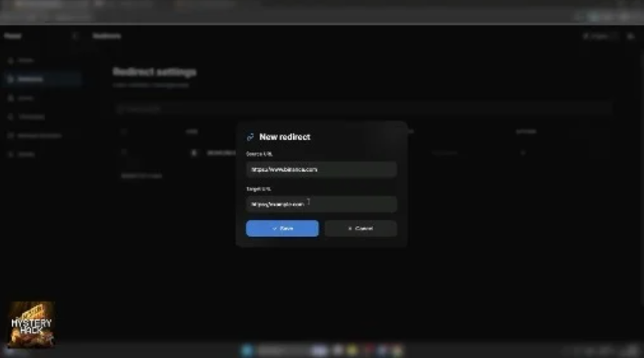Cancel the New redirect dialog
The height and width of the screenshot is (358, 644).
pos(360,228)
